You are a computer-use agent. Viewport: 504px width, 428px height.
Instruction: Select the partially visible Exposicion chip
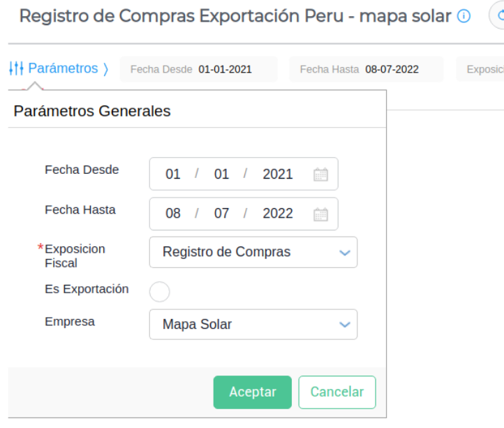[482, 69]
